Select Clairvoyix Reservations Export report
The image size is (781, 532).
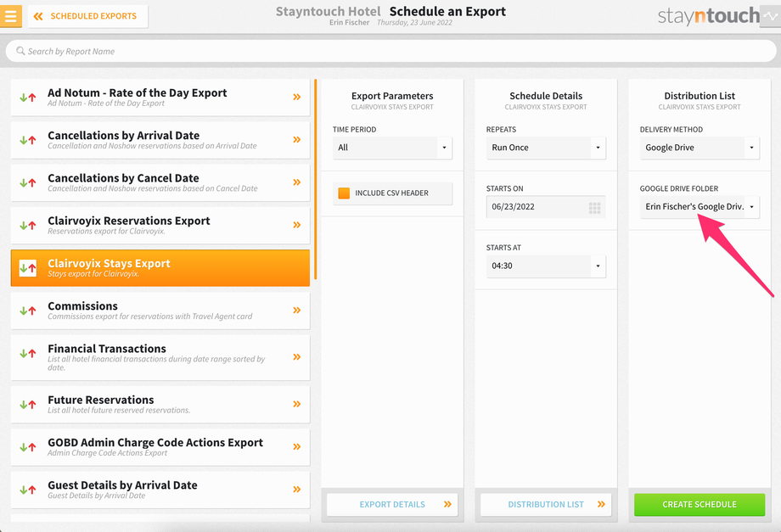160,226
